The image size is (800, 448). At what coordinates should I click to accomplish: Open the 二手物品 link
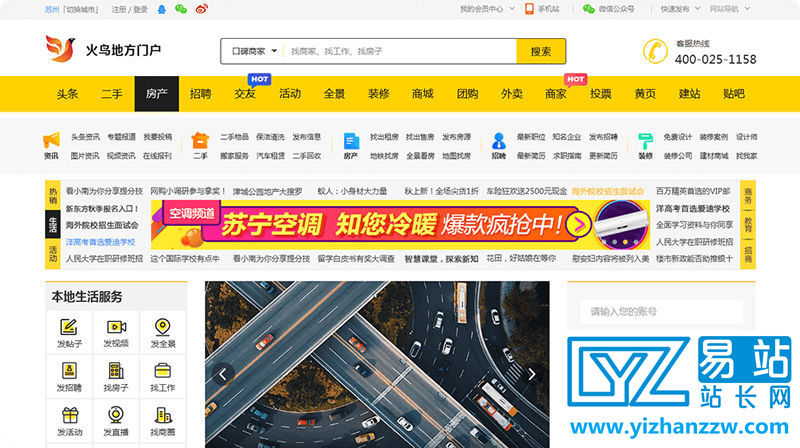[234, 137]
